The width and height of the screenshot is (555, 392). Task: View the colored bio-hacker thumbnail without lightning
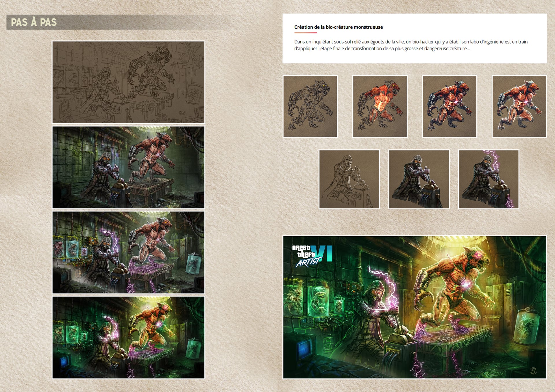[419, 179]
